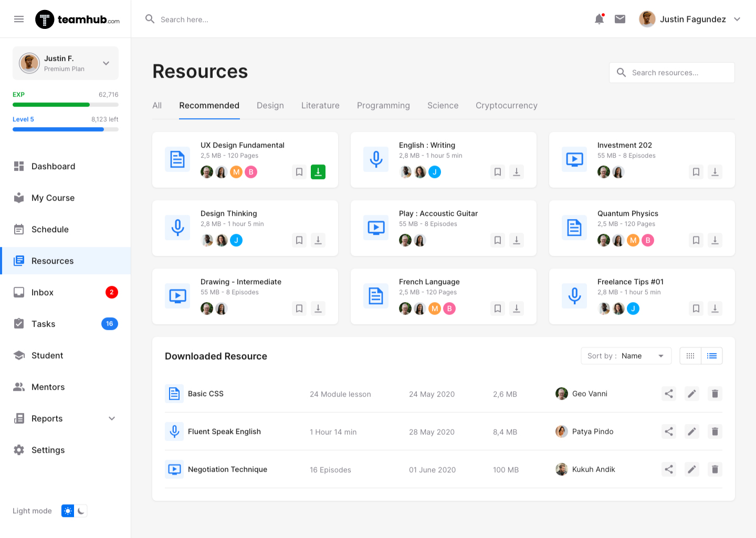The height and width of the screenshot is (538, 756).
Task: Expand Reports submenu chevron
Action: pyautogui.click(x=112, y=418)
